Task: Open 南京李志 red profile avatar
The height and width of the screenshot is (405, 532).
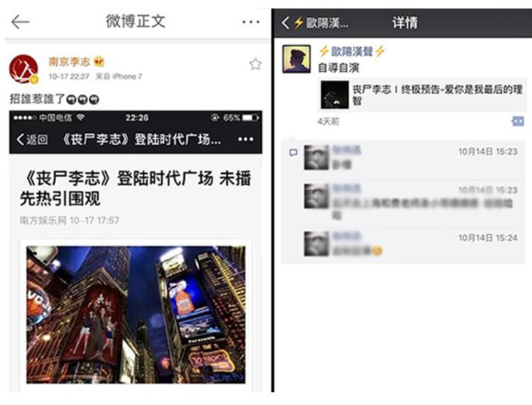Action: [x=23, y=69]
